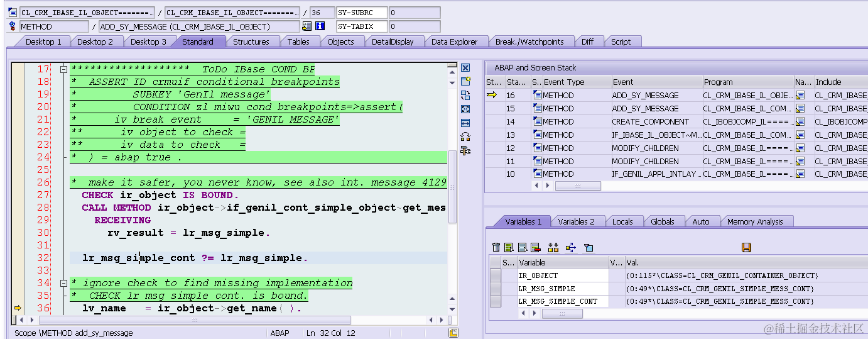Click the trash icon in the variables toolbar

click(496, 248)
